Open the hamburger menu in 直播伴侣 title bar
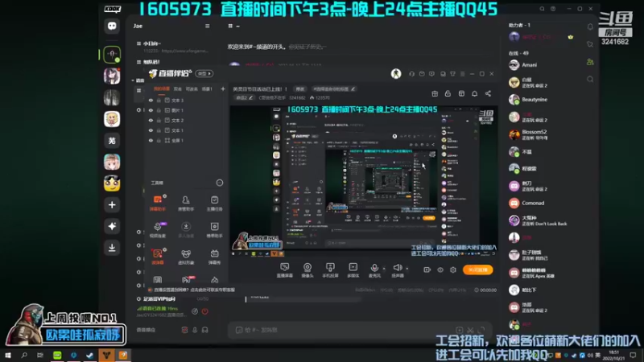This screenshot has height=362, width=644. point(462,74)
